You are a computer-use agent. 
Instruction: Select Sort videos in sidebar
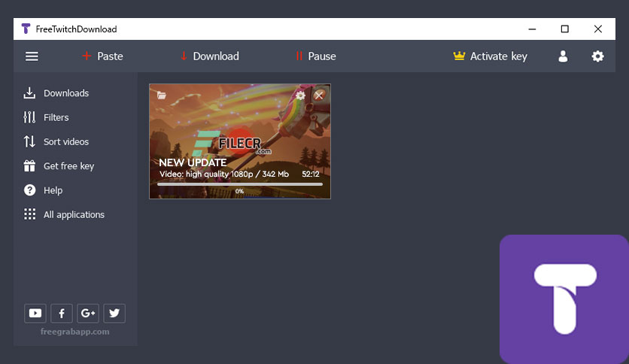tap(56, 141)
